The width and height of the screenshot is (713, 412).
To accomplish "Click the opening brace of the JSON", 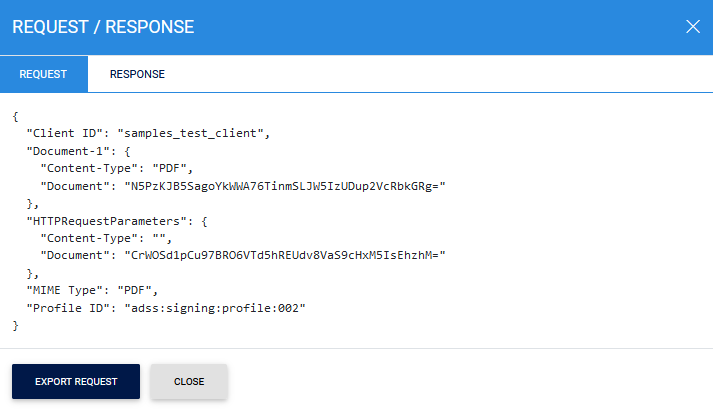I will (16, 115).
